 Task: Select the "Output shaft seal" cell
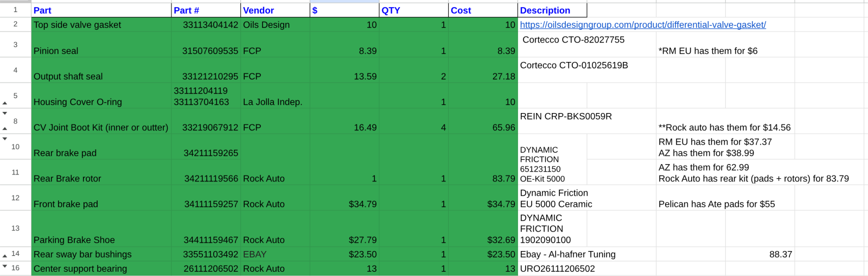(101, 70)
